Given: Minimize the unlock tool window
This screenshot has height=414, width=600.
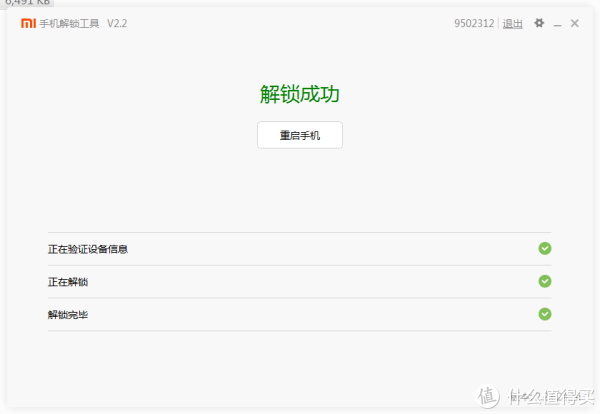Looking at the screenshot, I should click(557, 24).
